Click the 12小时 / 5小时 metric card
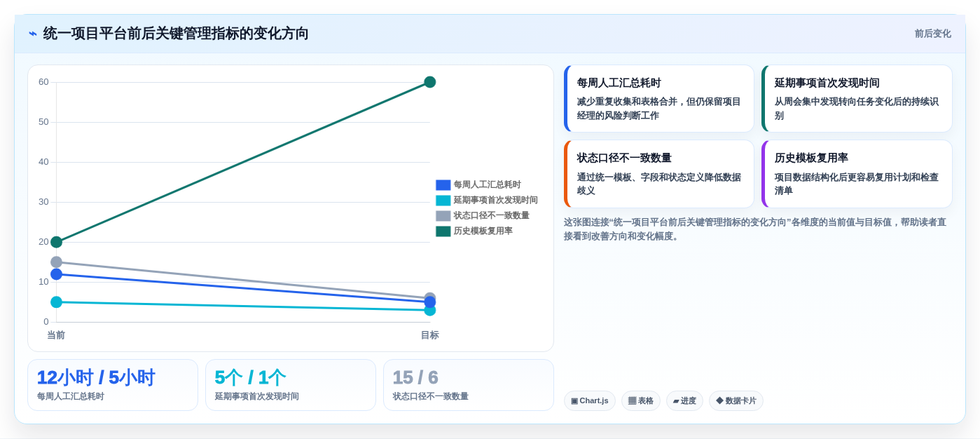Viewport: 980px width, 439px height. click(x=113, y=385)
